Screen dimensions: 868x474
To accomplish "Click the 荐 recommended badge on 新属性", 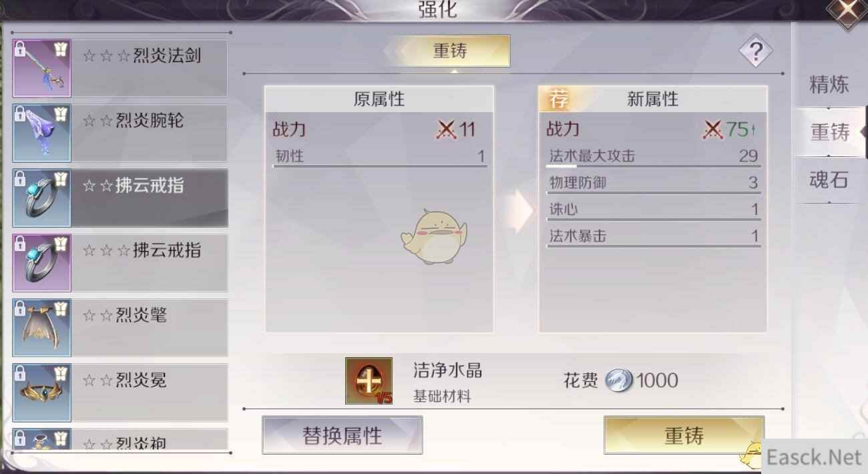I will pyautogui.click(x=558, y=99).
